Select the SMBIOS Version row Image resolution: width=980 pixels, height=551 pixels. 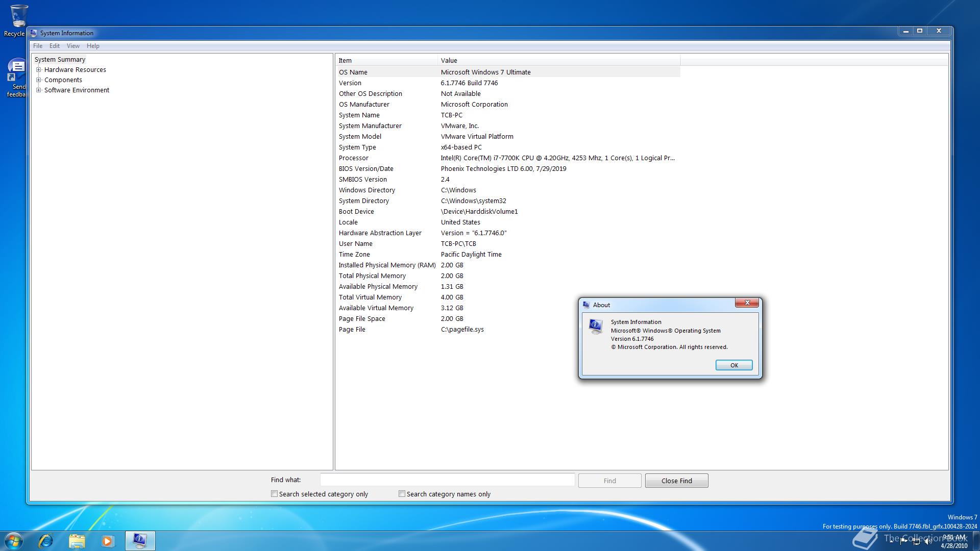coord(508,180)
